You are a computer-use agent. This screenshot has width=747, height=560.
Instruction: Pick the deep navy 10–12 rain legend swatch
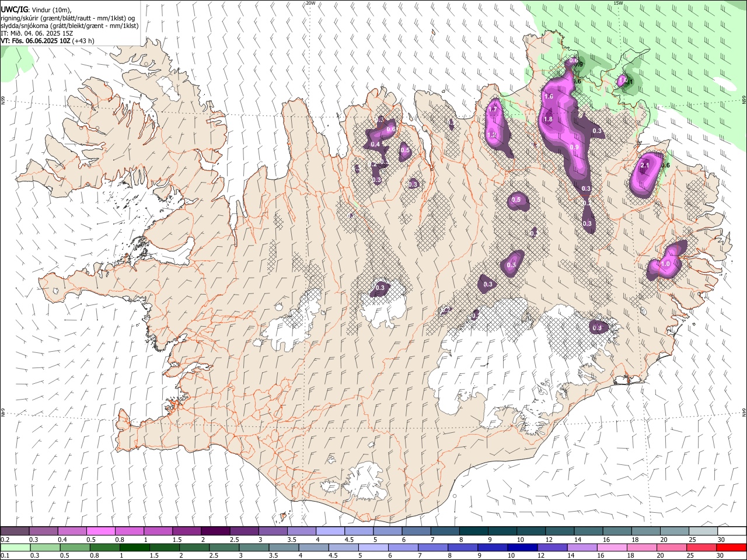pos(523,548)
